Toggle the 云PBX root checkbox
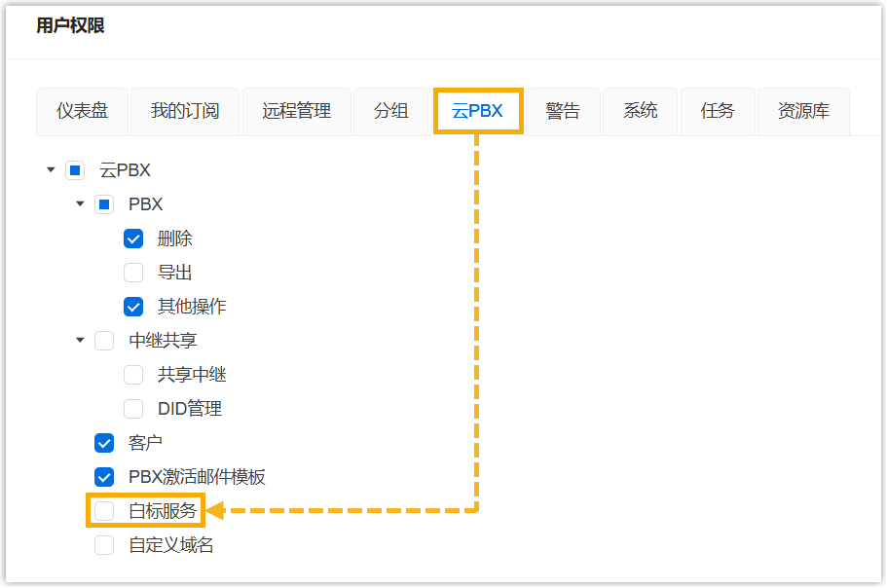This screenshot has width=887, height=588. point(75,170)
